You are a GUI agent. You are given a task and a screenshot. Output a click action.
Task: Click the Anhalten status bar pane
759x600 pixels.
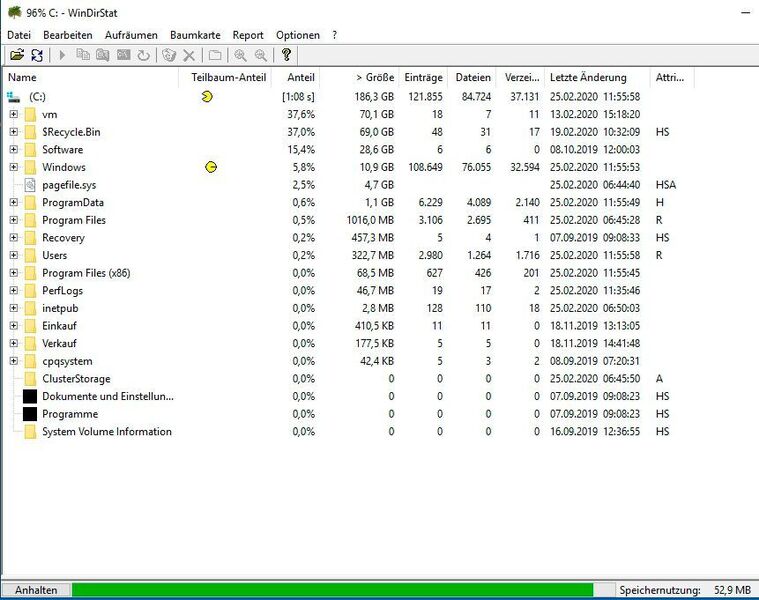point(36,590)
